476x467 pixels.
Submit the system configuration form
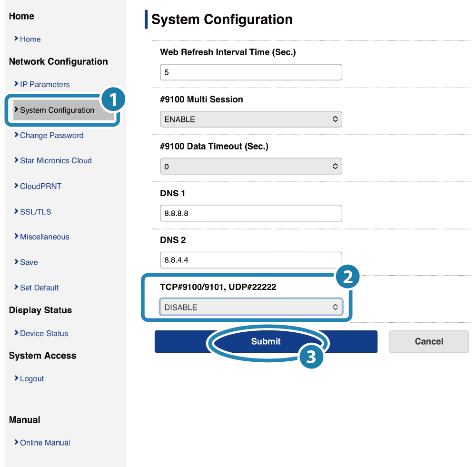coord(266,341)
